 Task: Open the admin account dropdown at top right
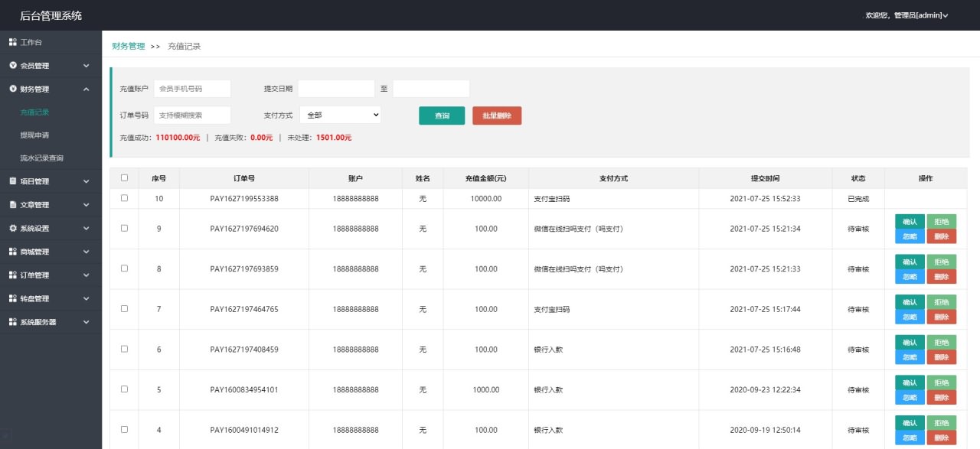click(906, 15)
